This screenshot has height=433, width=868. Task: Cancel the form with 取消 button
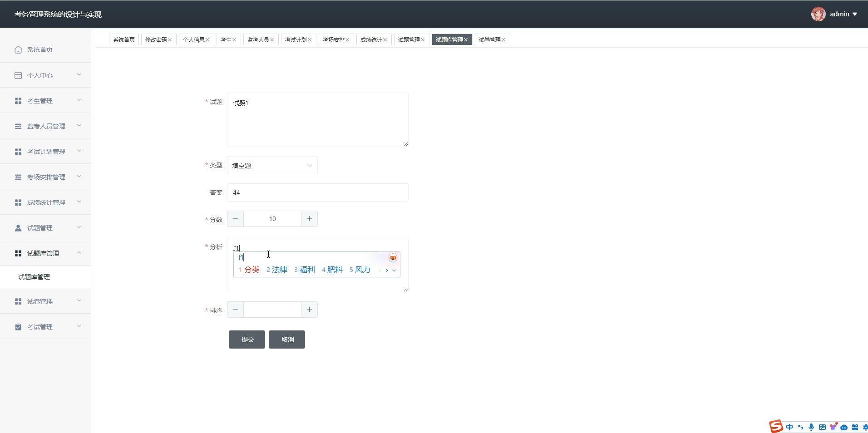point(287,340)
